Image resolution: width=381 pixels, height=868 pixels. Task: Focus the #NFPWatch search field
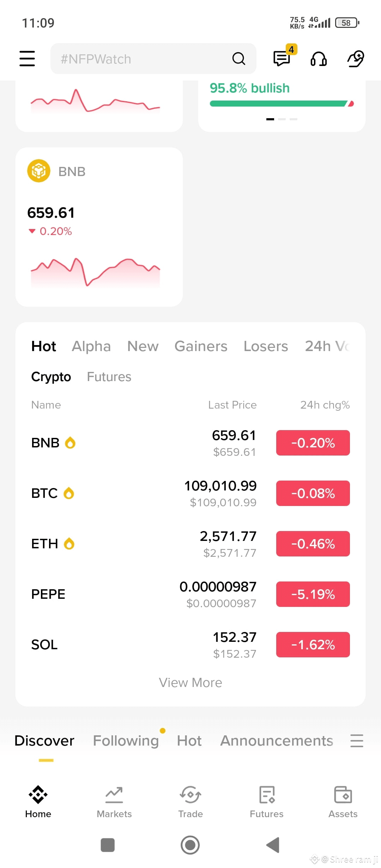pos(153,59)
